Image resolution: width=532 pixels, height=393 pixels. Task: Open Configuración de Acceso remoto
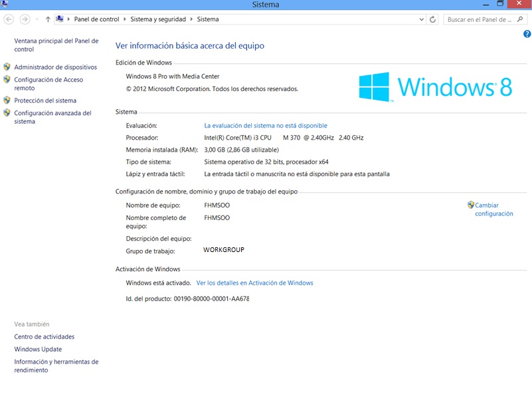click(48, 84)
